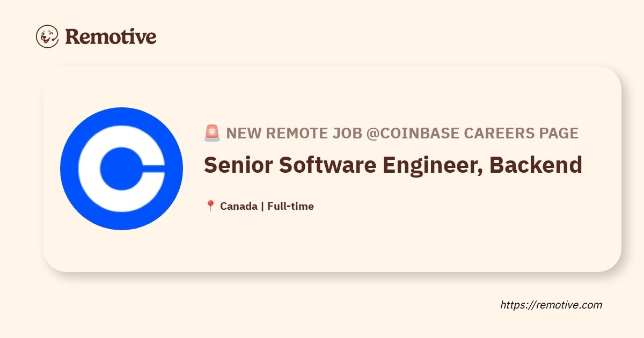Click the pipe separator after Canada
Screen dimensions: 644x338
click(x=262, y=206)
